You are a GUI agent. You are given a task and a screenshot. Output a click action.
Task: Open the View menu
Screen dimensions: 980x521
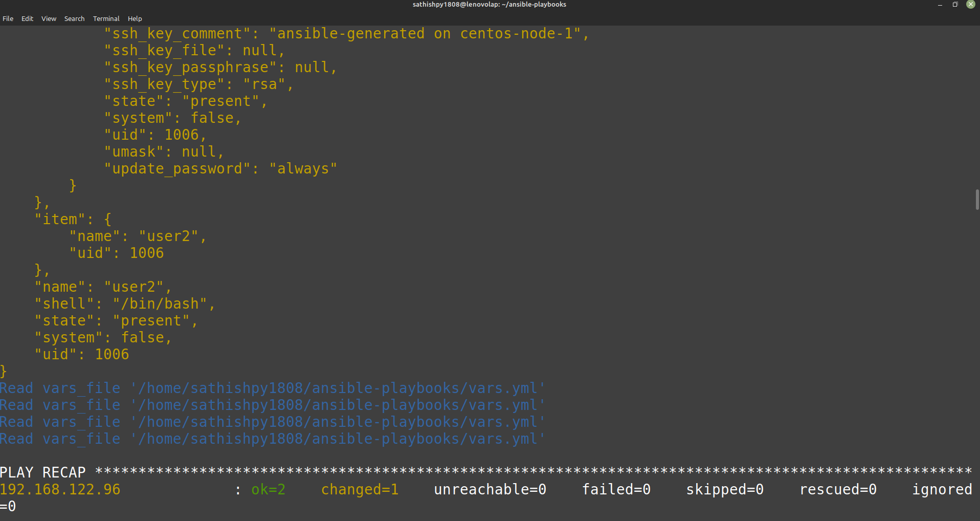coord(49,18)
